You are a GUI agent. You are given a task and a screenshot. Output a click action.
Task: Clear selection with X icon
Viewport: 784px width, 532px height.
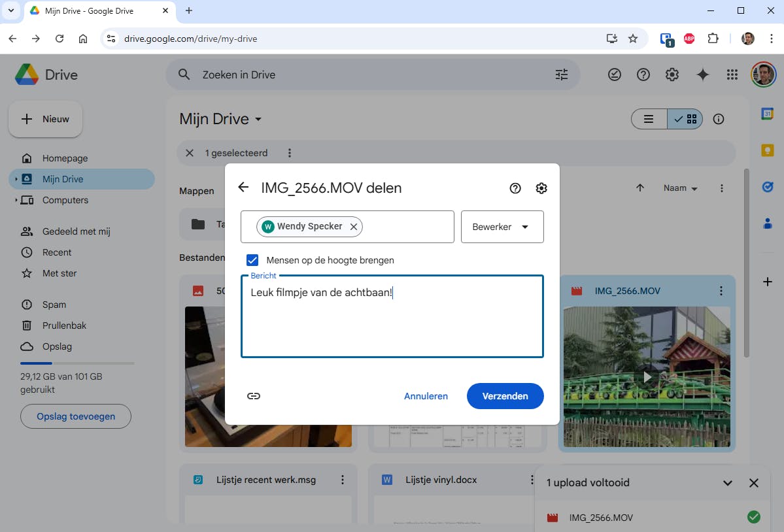(190, 153)
